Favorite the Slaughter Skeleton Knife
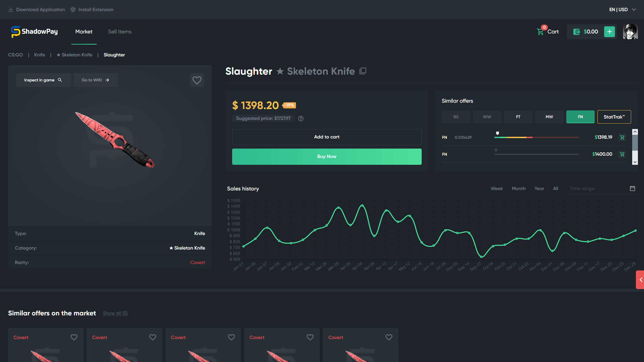Image resolution: width=644 pixels, height=362 pixels. [x=197, y=80]
